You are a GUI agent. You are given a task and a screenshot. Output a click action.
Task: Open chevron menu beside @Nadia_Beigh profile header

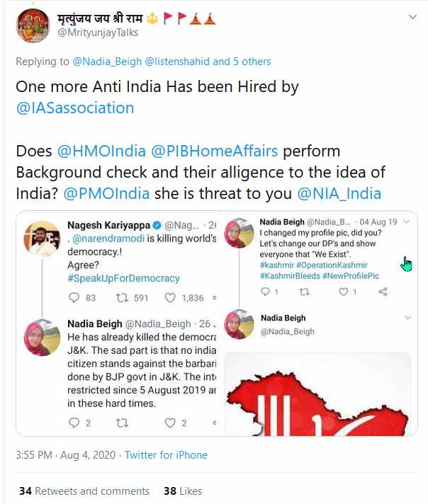click(x=406, y=318)
